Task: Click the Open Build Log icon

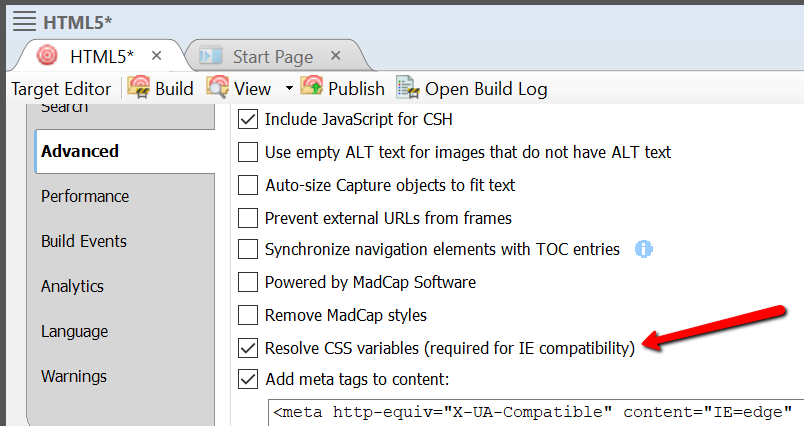Action: [408, 87]
